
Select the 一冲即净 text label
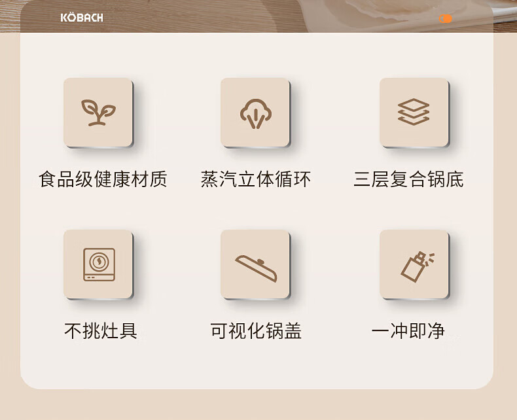pos(408,330)
